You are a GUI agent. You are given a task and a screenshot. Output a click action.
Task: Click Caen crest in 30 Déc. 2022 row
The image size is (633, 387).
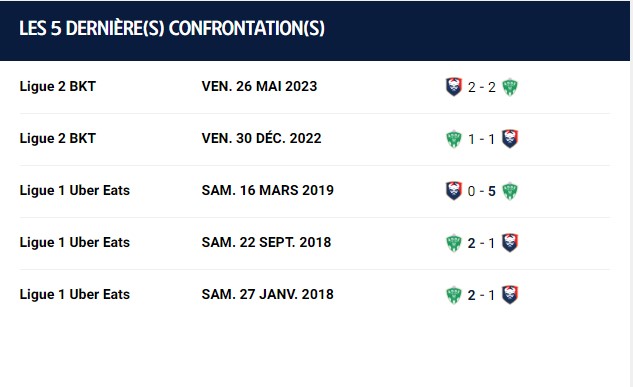[x=510, y=139]
